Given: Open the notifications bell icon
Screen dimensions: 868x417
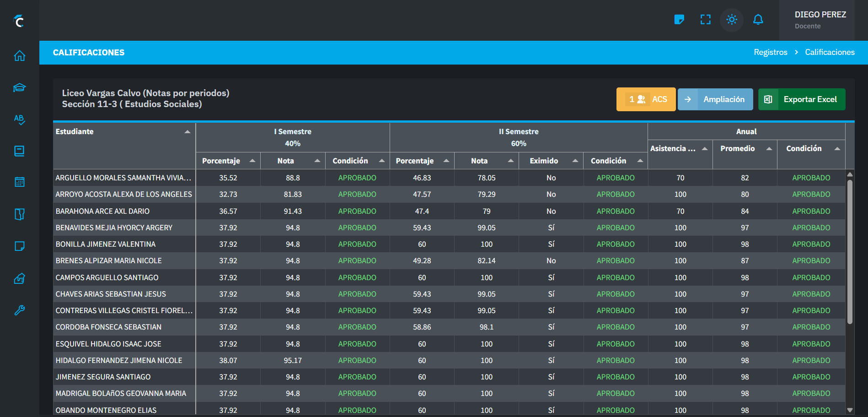Looking at the screenshot, I should (758, 20).
